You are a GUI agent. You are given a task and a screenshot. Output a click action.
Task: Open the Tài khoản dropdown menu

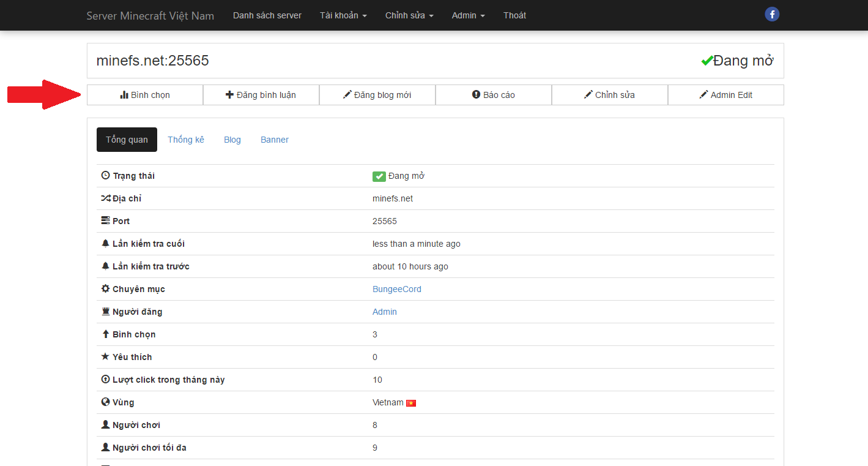343,15
